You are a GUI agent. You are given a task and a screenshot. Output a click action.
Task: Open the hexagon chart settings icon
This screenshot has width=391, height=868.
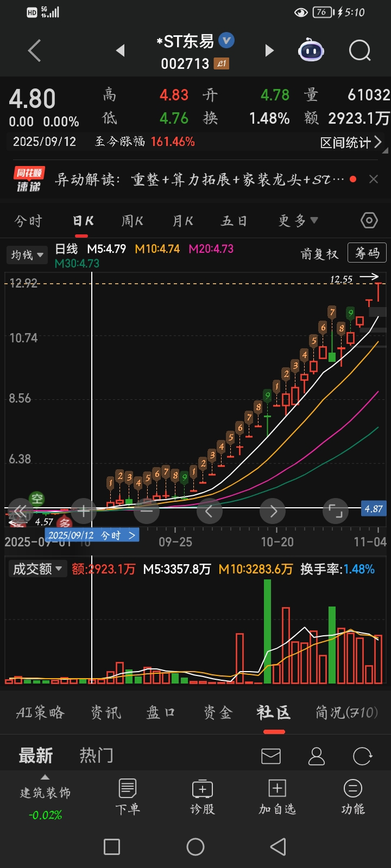[369, 220]
